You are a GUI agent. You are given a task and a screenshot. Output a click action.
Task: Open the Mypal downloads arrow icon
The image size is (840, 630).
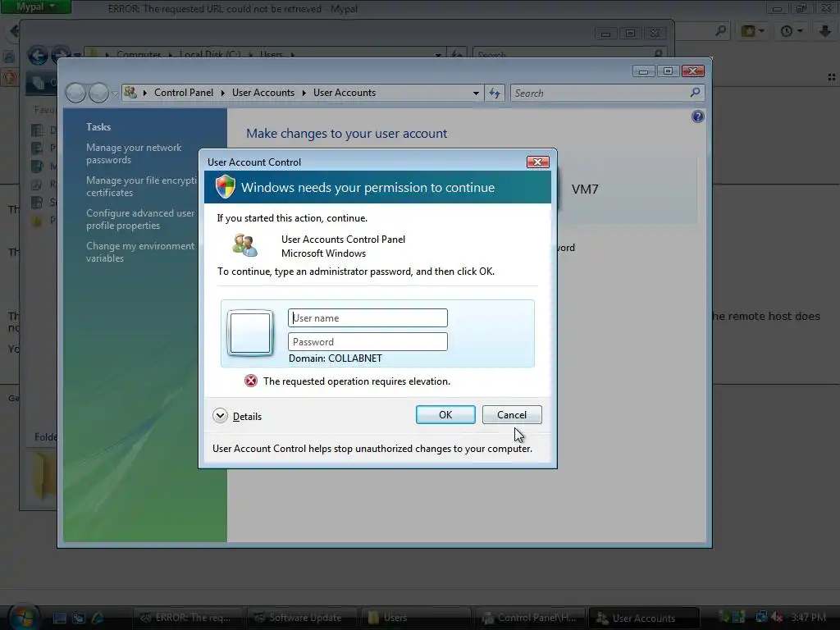click(x=825, y=31)
